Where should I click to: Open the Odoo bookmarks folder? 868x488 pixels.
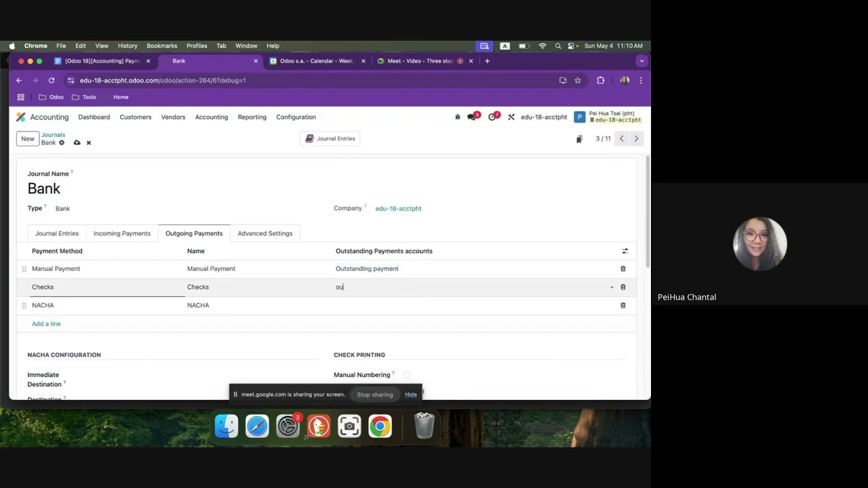pos(52,97)
